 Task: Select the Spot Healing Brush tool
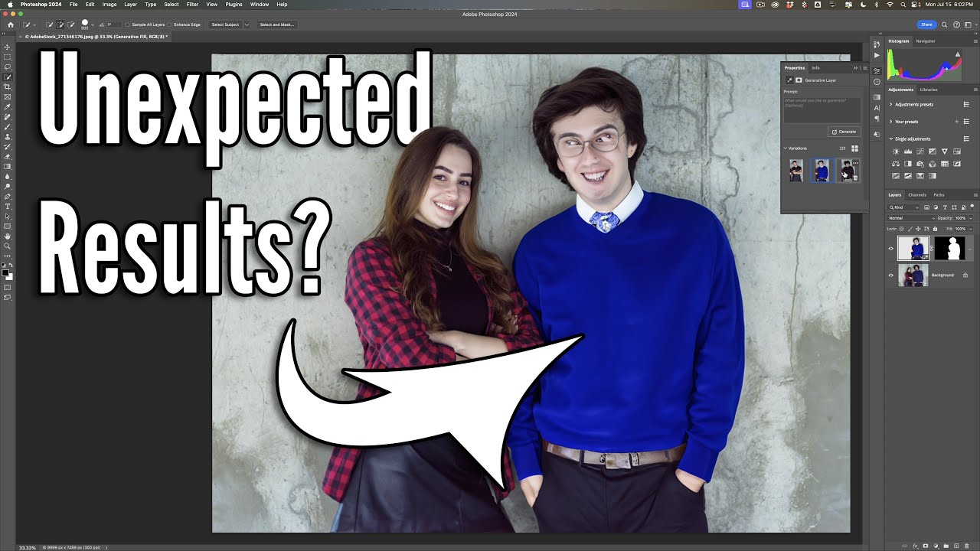[x=8, y=117]
